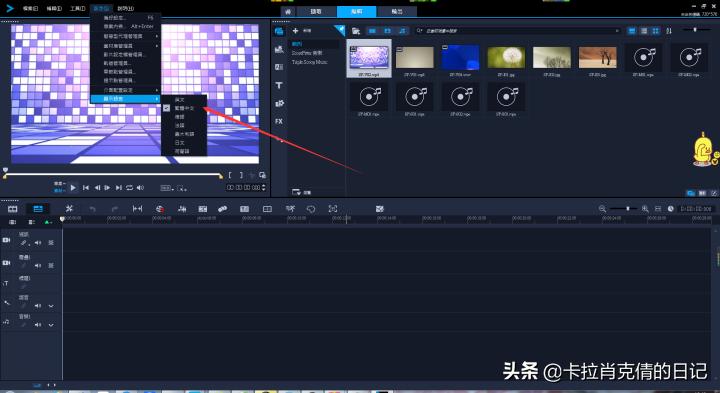Click fit project in timeline window icon
The width and height of the screenshot is (720, 393).
tap(658, 209)
